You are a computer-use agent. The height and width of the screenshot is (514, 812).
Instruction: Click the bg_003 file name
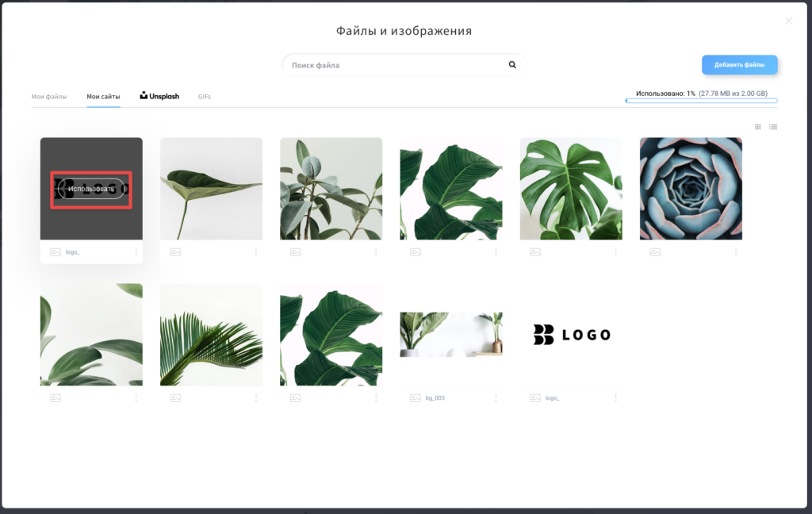tap(435, 398)
